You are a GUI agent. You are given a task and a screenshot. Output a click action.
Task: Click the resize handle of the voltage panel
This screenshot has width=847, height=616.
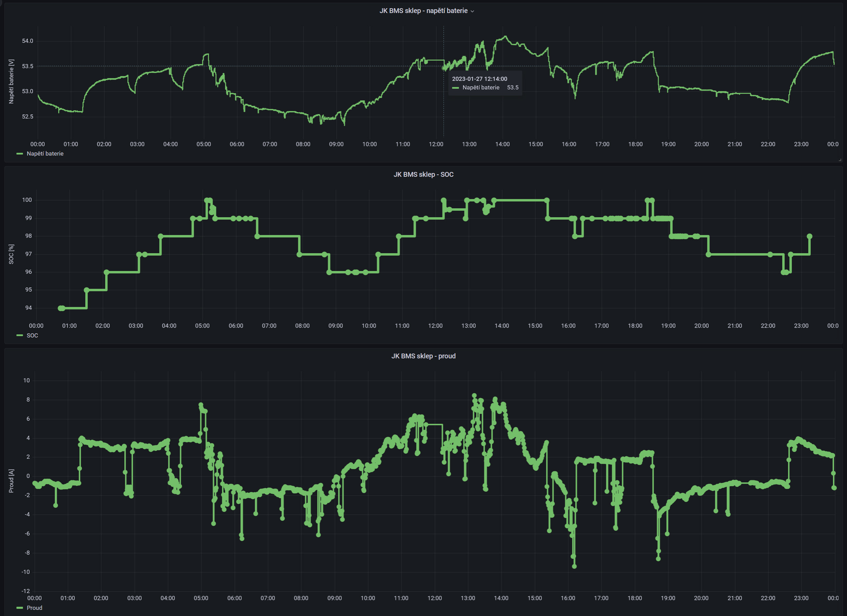pos(840,160)
